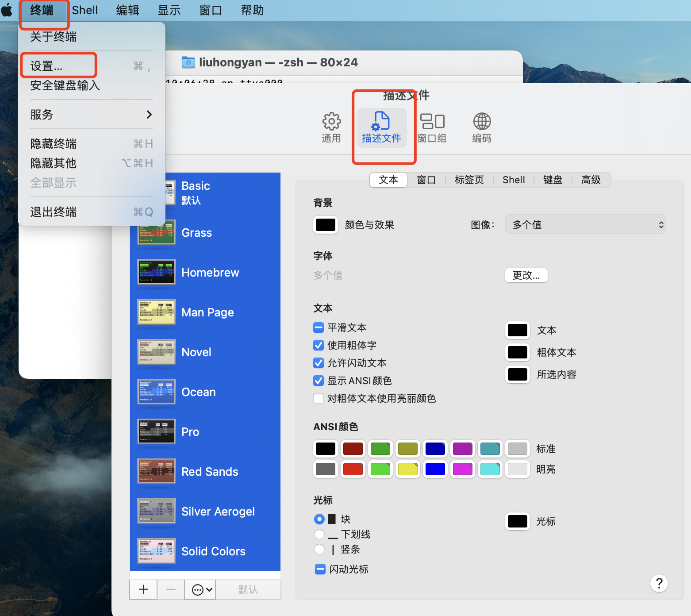This screenshot has height=616, width=691.
Task: Open the Encodings (编码) pane
Action: [482, 127]
